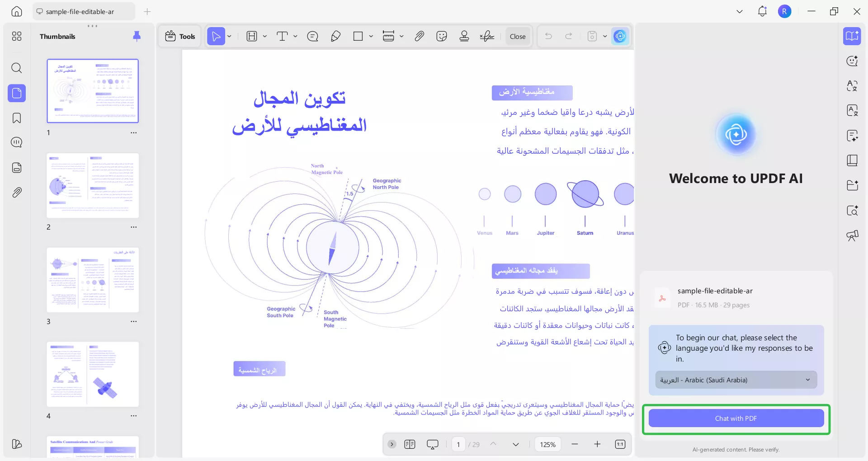
Task: Expand the Text tool dropdown arrow
Action: (x=295, y=36)
